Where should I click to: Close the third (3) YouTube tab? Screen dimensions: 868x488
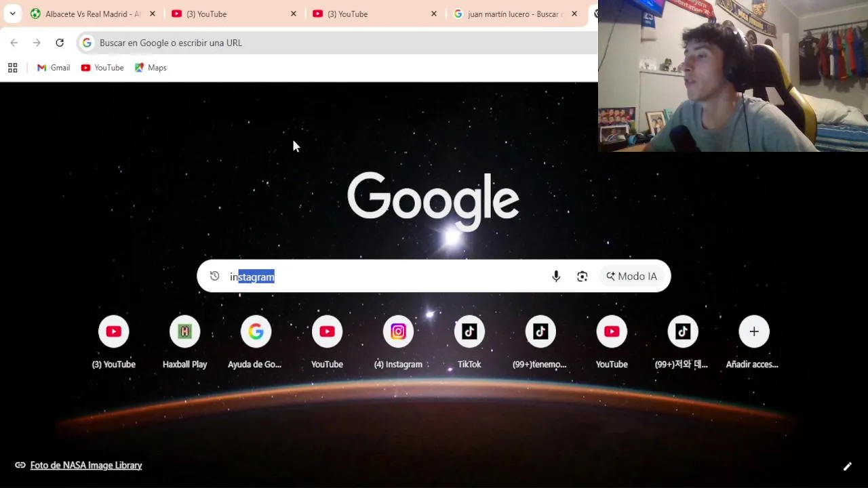(x=434, y=14)
